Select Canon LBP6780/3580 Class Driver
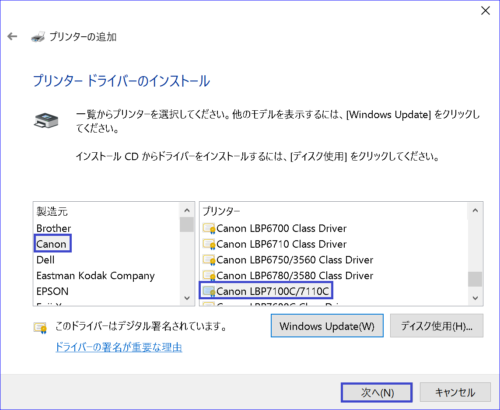The width and height of the screenshot is (500, 410). pos(295,275)
